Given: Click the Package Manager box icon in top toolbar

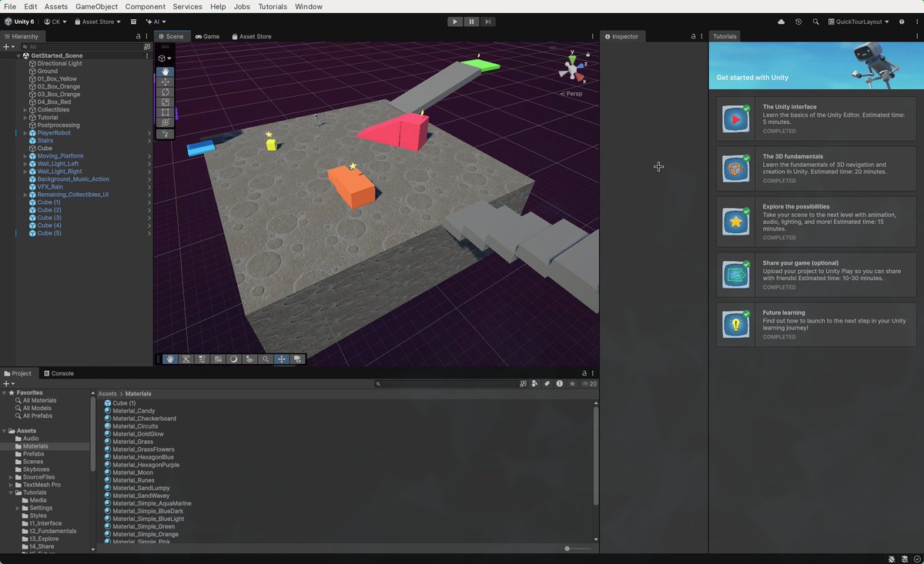Looking at the screenshot, I should click(x=133, y=22).
